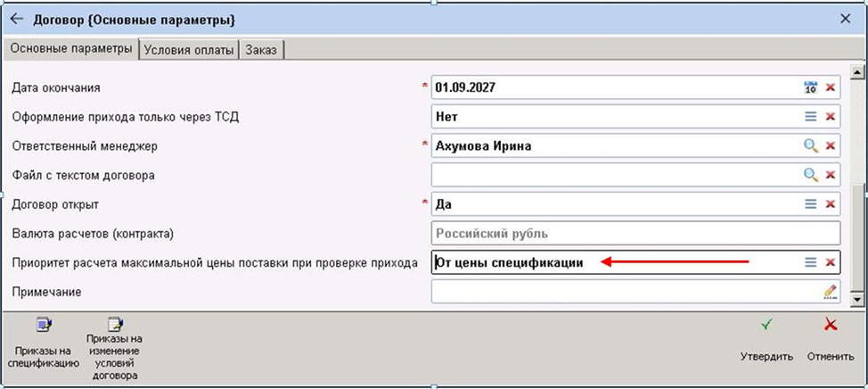Switch to the Основные параметры tab
Screen dimensions: 868x389
71,48
